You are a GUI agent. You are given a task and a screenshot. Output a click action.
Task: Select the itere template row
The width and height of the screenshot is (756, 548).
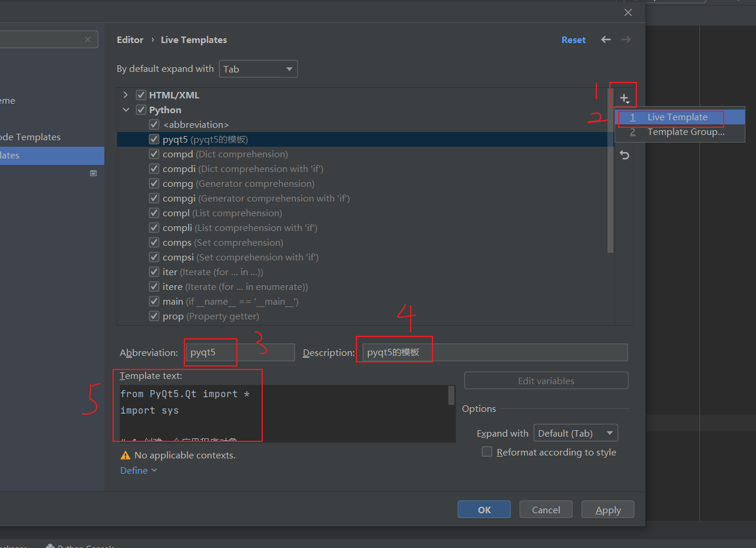[365, 286]
